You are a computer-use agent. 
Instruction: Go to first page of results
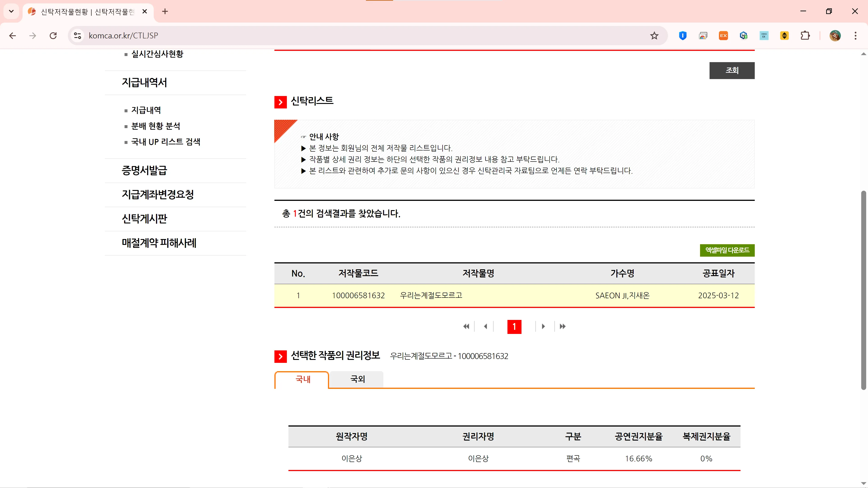(466, 326)
